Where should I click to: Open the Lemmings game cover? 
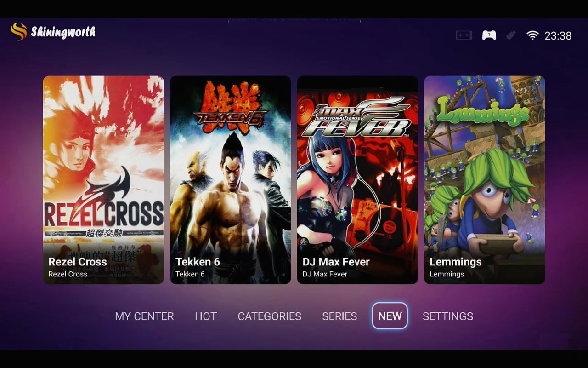tap(484, 180)
